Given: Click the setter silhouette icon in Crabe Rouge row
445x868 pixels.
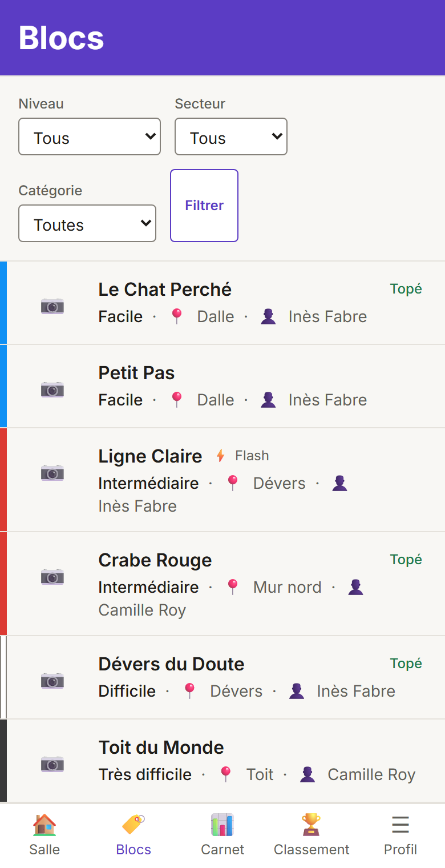Looking at the screenshot, I should pyautogui.click(x=356, y=587).
